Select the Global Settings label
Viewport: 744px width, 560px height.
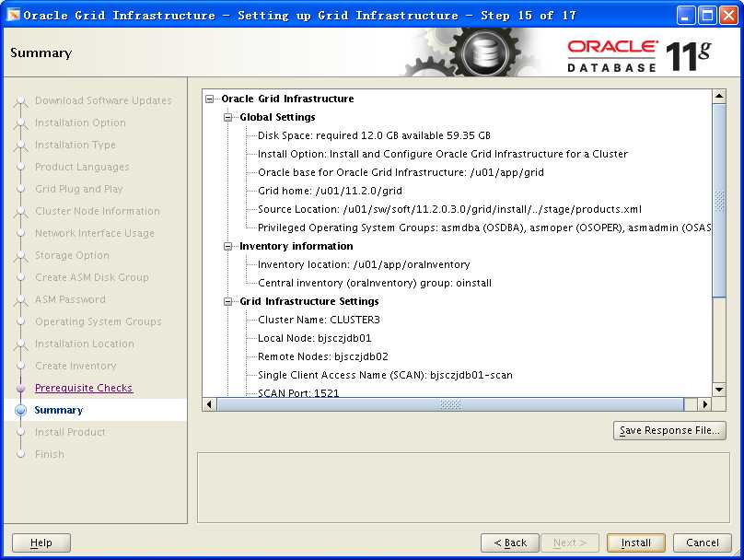click(277, 117)
